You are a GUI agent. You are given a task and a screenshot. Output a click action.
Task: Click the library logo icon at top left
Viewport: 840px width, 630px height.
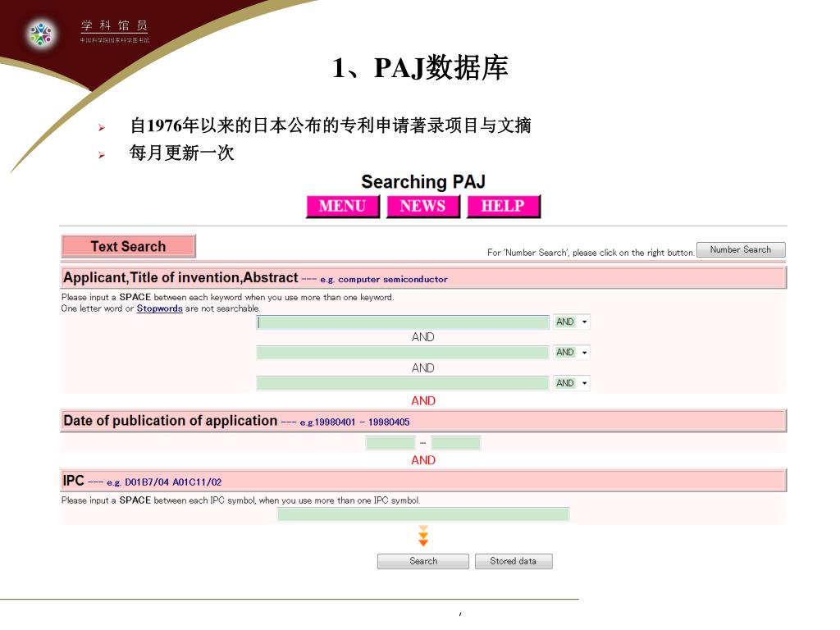click(41, 34)
